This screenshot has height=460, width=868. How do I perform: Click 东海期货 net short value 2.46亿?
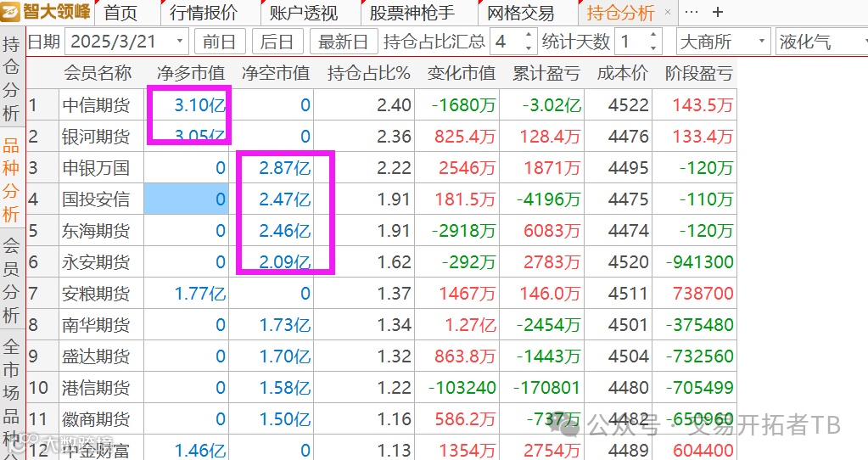tap(284, 230)
